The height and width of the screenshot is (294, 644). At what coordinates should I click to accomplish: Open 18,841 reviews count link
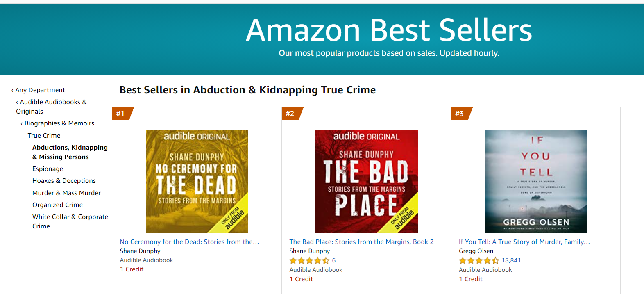(511, 260)
